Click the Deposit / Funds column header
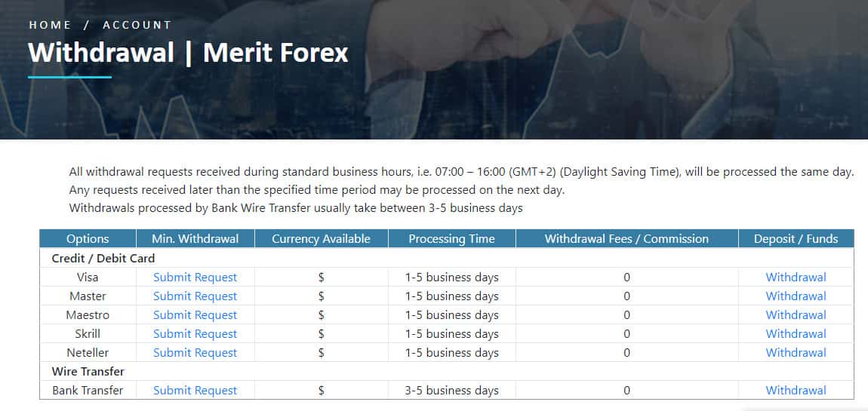 tap(796, 239)
